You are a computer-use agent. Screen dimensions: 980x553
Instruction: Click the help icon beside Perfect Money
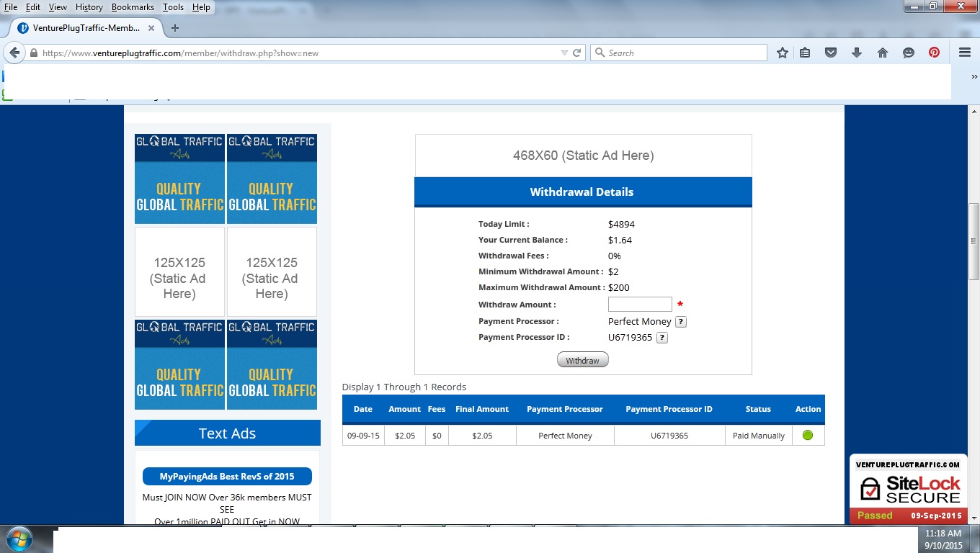[680, 322]
